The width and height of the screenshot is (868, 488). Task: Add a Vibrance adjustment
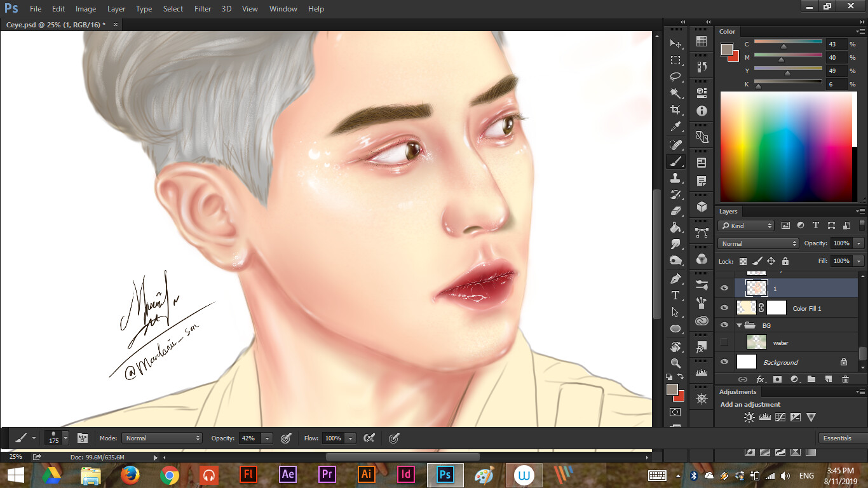pos(811,417)
